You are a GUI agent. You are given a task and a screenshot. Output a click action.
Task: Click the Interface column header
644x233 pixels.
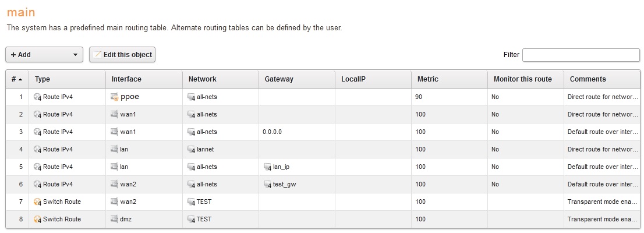pyautogui.click(x=126, y=79)
